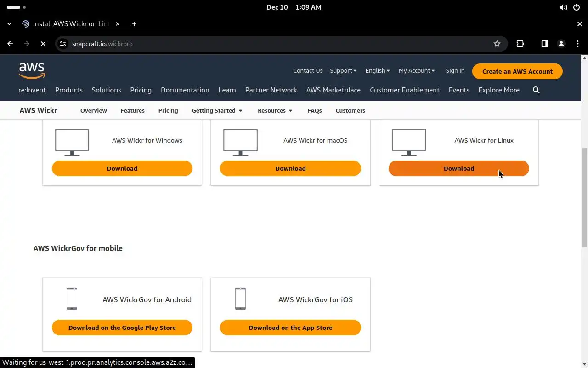Click Download on the App Store

(x=290, y=328)
